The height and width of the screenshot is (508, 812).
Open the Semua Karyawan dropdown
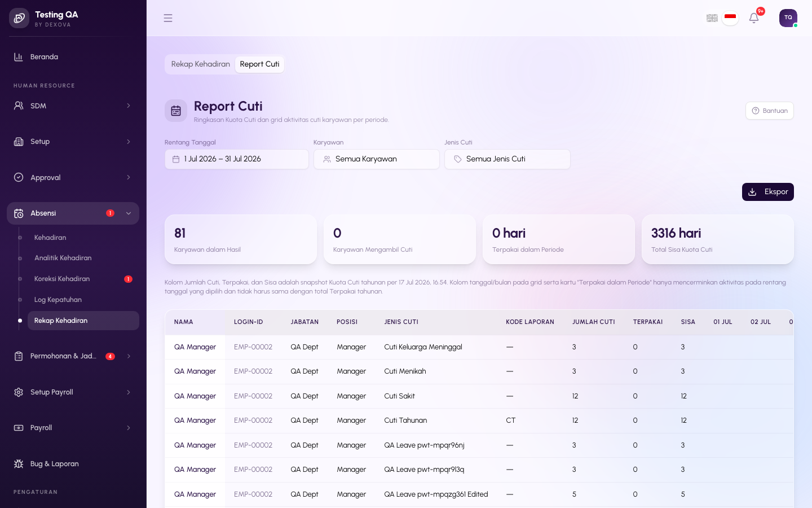pos(377,159)
